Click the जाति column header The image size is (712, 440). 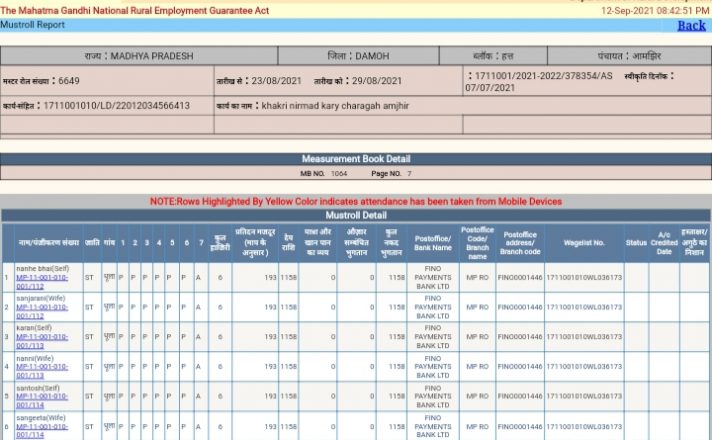(92, 243)
